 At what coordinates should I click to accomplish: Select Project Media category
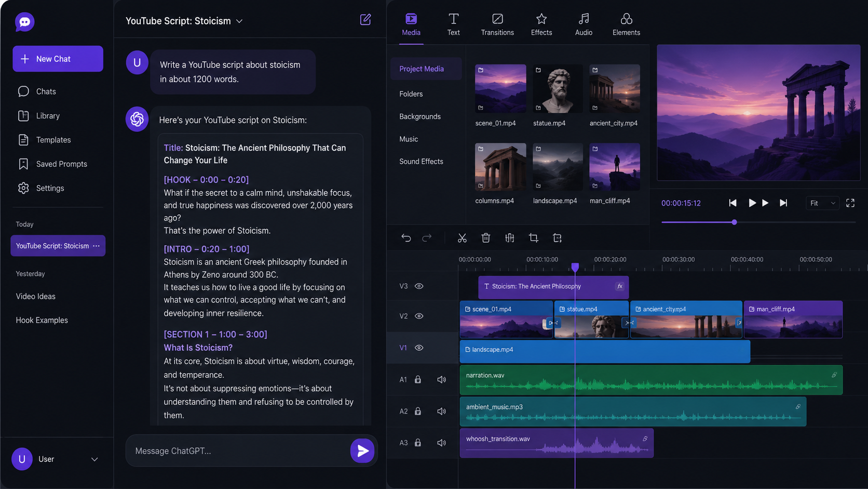click(x=426, y=69)
